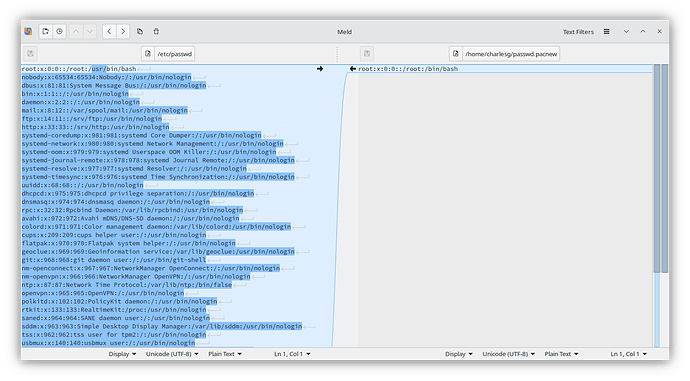This screenshot has width=690, height=381.
Task: Click the mail:x:8:12 line
Action: coord(105,110)
